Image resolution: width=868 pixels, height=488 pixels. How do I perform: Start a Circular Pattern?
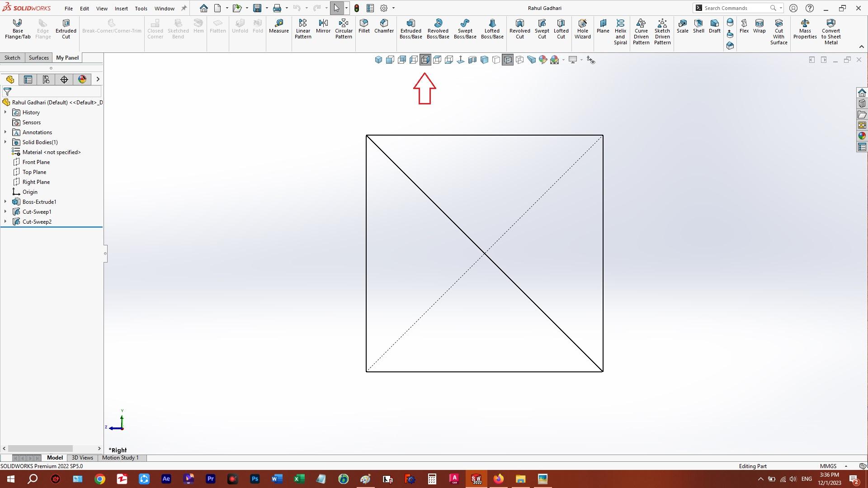tap(344, 29)
